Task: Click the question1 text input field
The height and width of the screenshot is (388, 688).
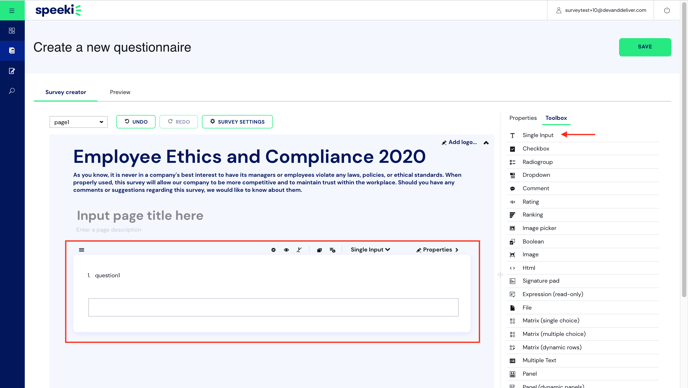Action: (x=273, y=307)
